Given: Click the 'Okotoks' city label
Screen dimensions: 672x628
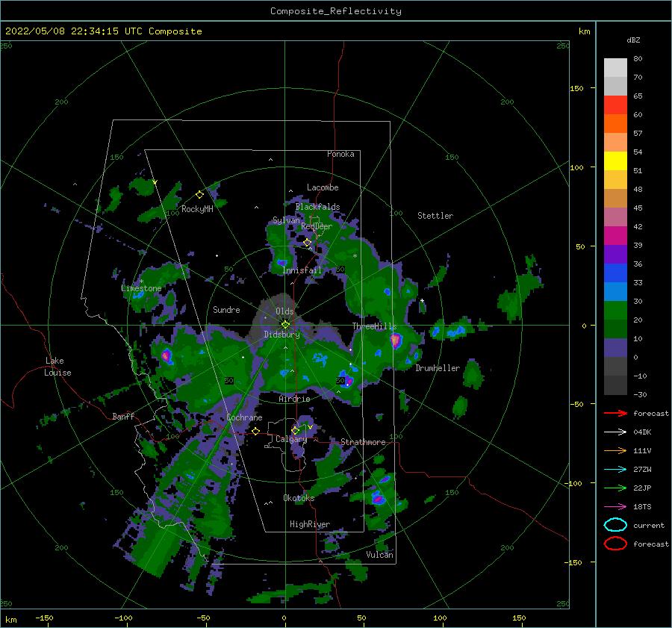Looking at the screenshot, I should tap(299, 497).
